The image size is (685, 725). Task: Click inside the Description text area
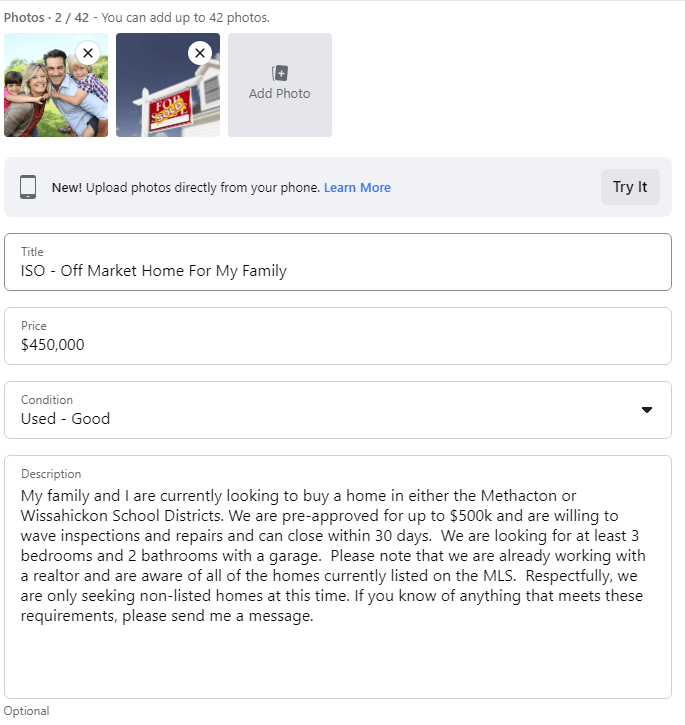(x=338, y=577)
